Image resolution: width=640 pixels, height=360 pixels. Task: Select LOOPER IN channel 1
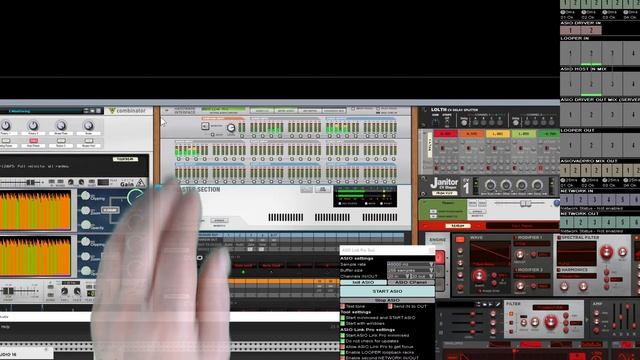[x=570, y=53]
